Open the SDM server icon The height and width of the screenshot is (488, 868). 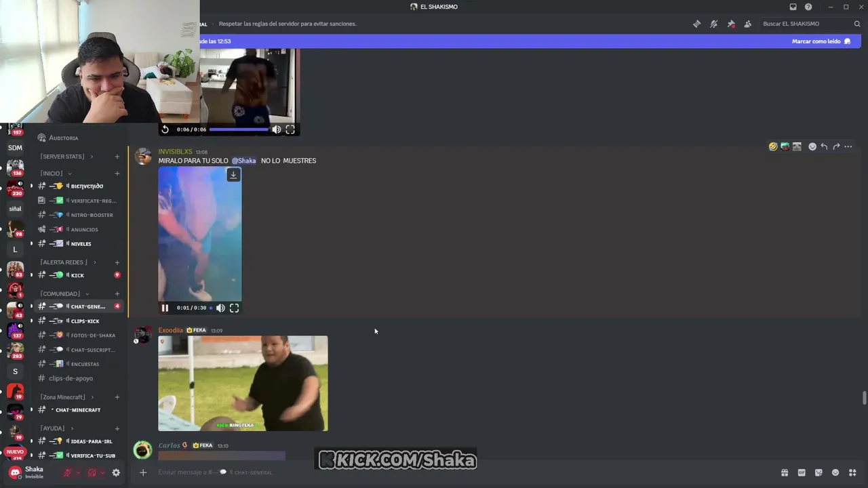coord(15,148)
